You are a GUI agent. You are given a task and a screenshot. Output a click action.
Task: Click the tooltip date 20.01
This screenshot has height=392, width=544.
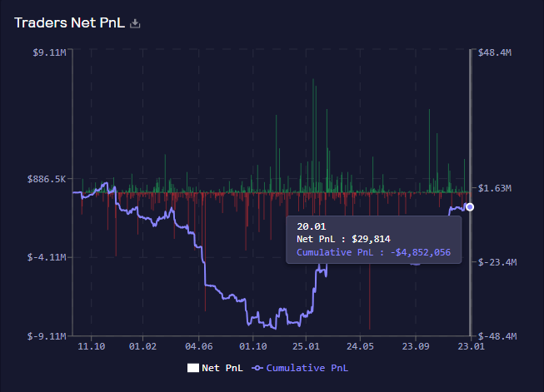coord(312,226)
